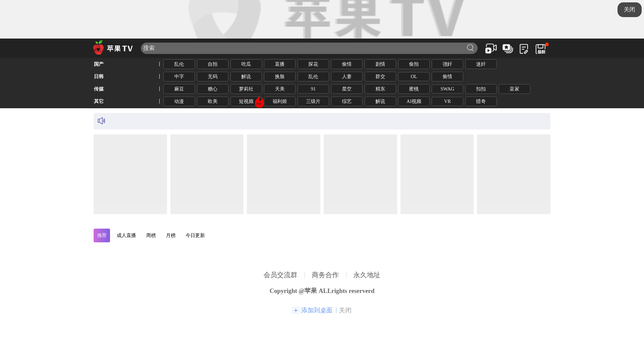Click the 添加到桌面 link
This screenshot has width=644, height=362.
tap(317, 310)
